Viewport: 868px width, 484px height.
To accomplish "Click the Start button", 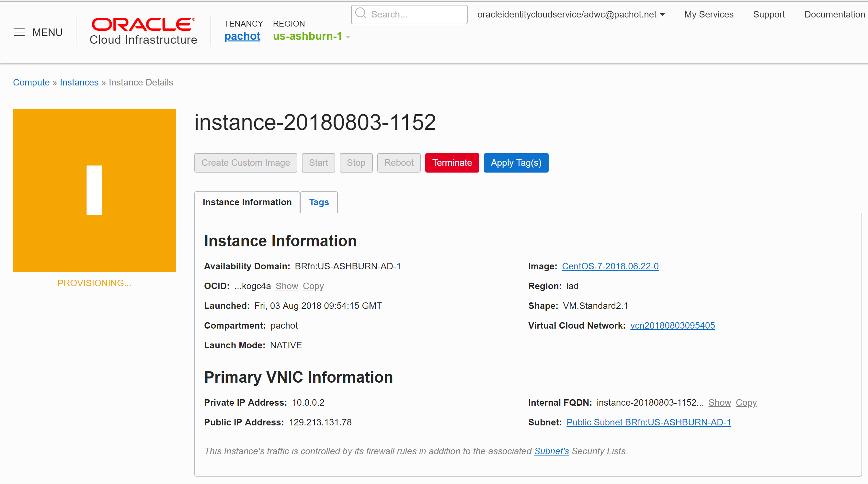I will [x=318, y=163].
